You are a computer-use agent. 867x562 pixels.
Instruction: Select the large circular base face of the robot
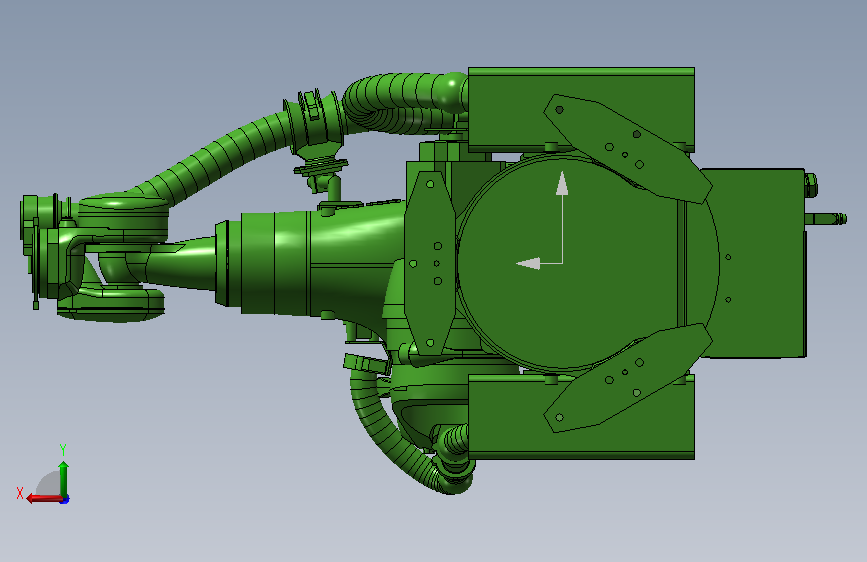(588, 263)
